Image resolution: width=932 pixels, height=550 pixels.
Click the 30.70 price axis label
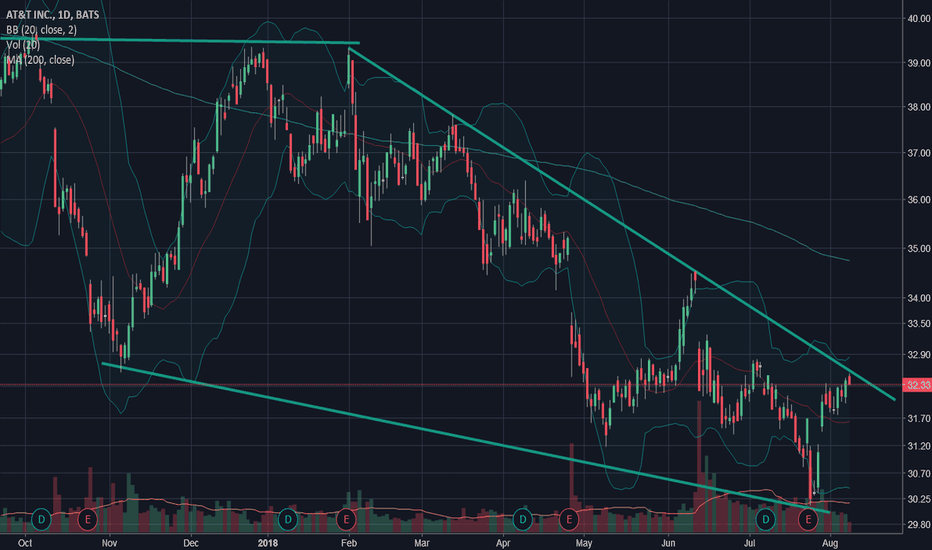[918, 474]
